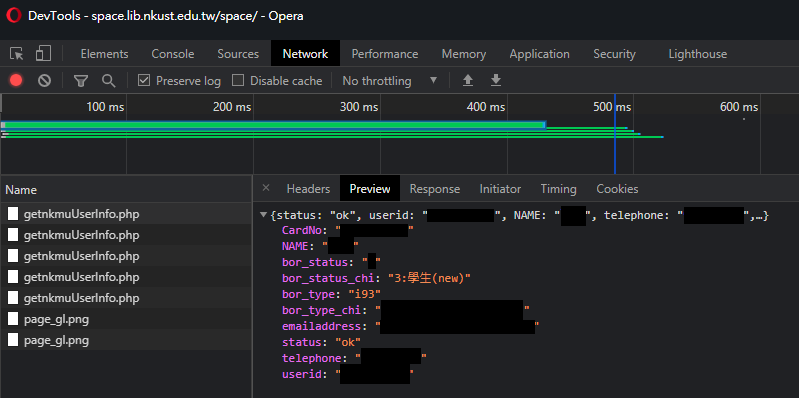This screenshot has width=799, height=398.
Task: Open the network search magnifier icon
Action: point(108,81)
